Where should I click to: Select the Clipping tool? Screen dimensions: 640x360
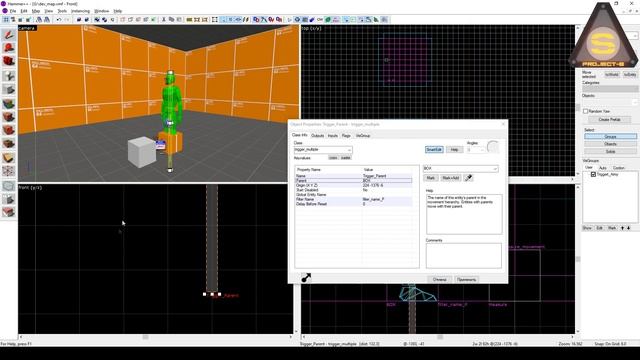(x=8, y=158)
